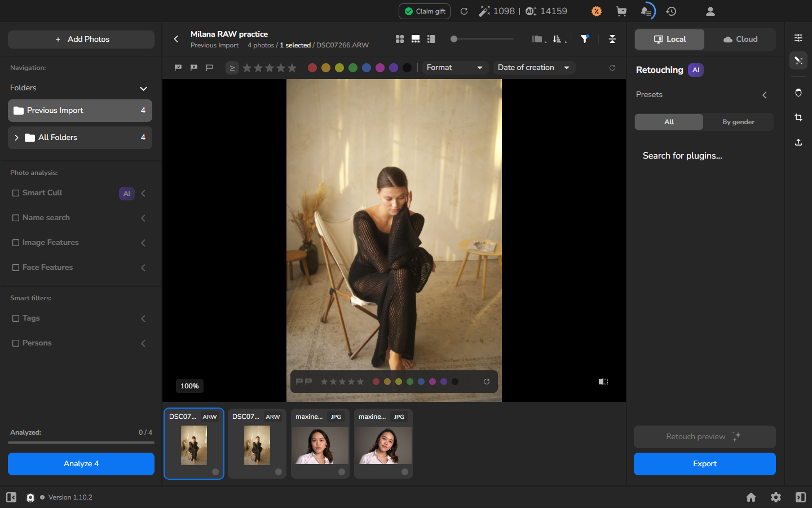Click the export upload icon in right sidebar
The width and height of the screenshot is (812, 508).
click(798, 142)
